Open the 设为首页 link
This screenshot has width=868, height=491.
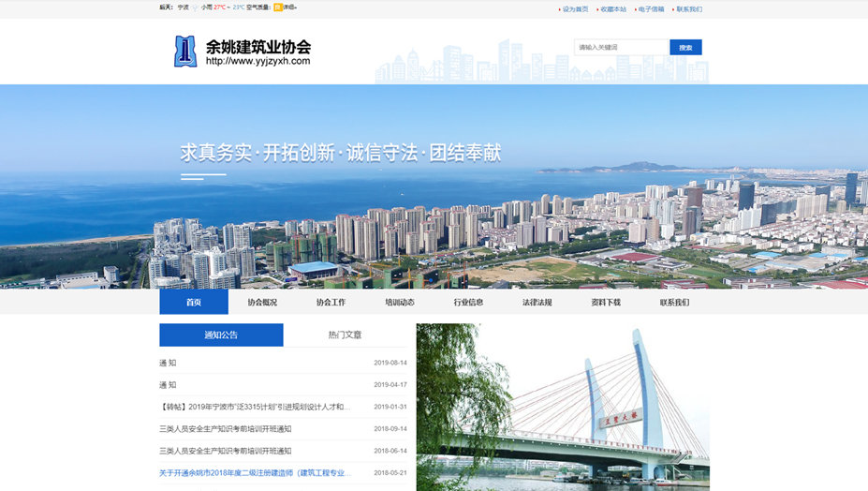pos(575,9)
